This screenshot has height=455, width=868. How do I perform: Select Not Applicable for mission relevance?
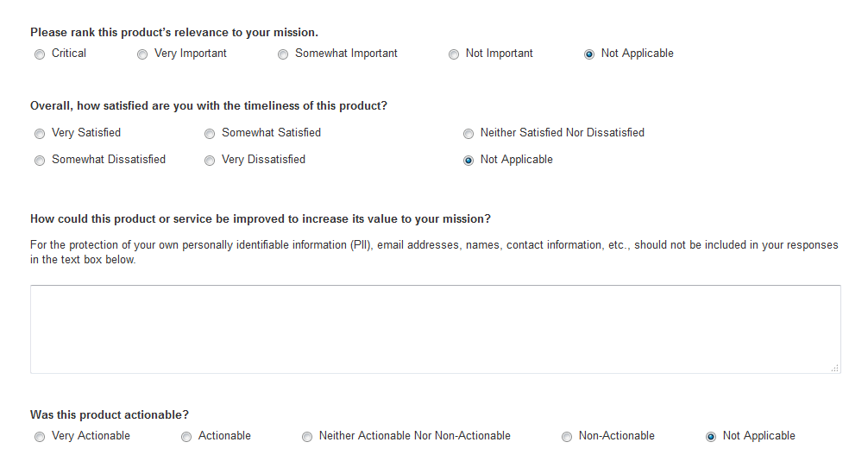(x=589, y=54)
